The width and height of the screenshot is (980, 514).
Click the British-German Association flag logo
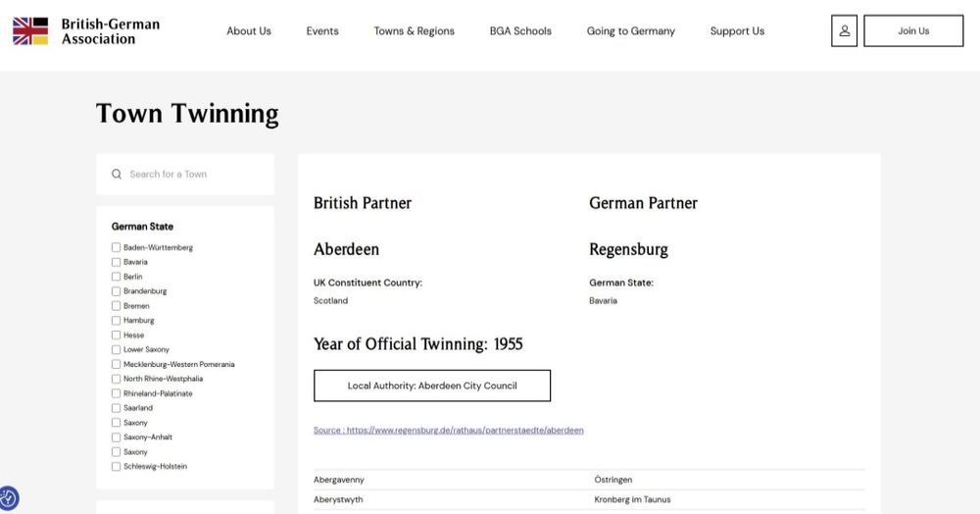pyautogui.click(x=30, y=31)
